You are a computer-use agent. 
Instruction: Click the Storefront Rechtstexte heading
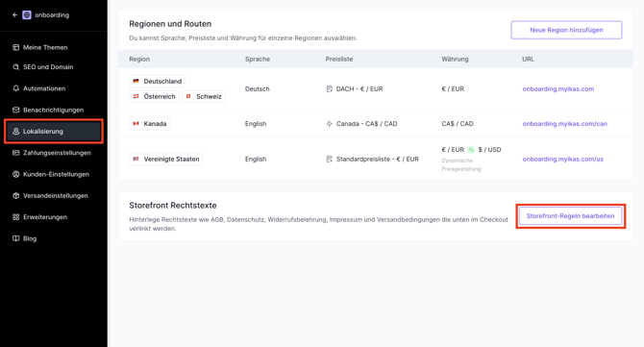(x=173, y=206)
